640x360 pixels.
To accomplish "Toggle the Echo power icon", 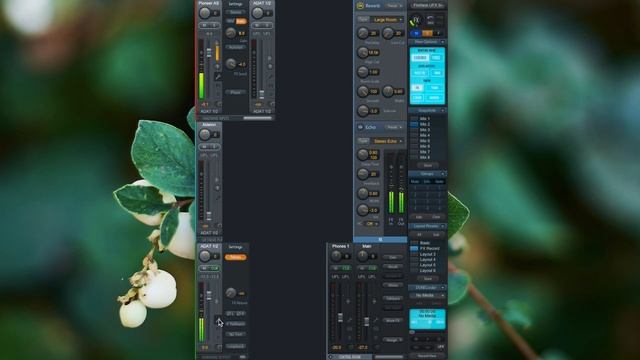I will (360, 127).
